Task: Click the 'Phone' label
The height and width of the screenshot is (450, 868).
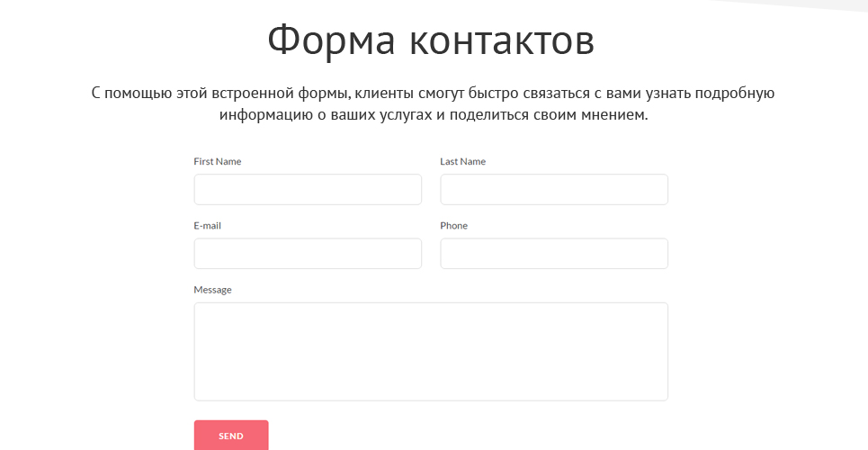Action: pyautogui.click(x=454, y=226)
